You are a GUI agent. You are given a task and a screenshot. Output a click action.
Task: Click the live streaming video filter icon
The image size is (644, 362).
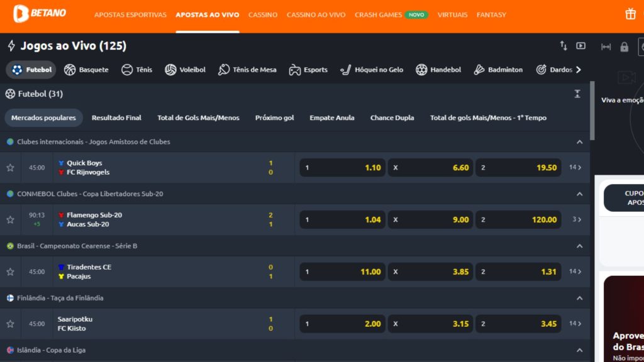coord(580,46)
